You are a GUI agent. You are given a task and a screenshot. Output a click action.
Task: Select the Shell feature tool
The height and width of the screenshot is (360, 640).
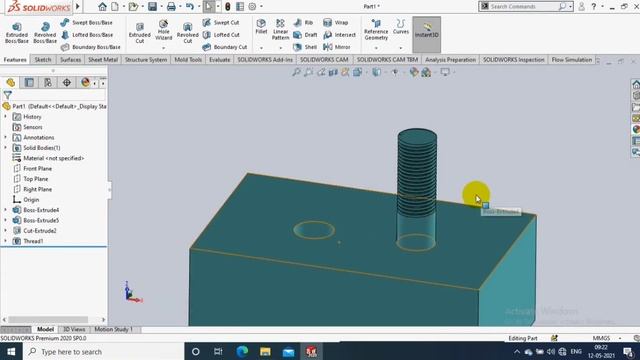point(305,47)
